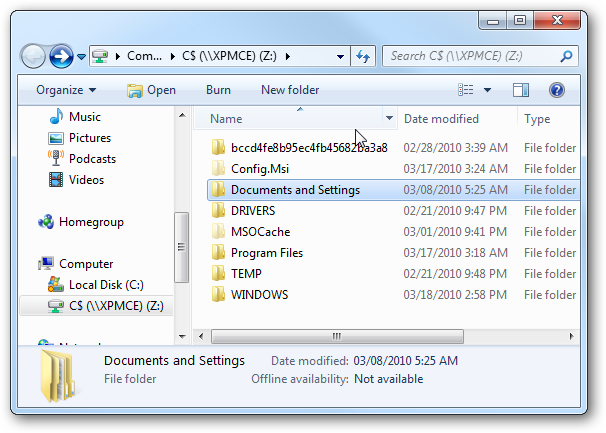The width and height of the screenshot is (606, 433).
Task: Click Burn in the toolbar
Action: (x=218, y=90)
